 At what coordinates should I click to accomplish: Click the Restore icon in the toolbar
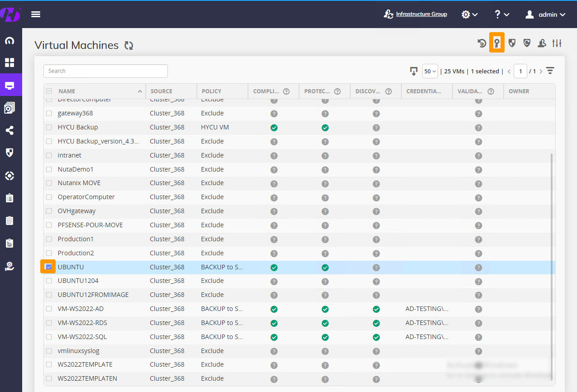point(481,43)
